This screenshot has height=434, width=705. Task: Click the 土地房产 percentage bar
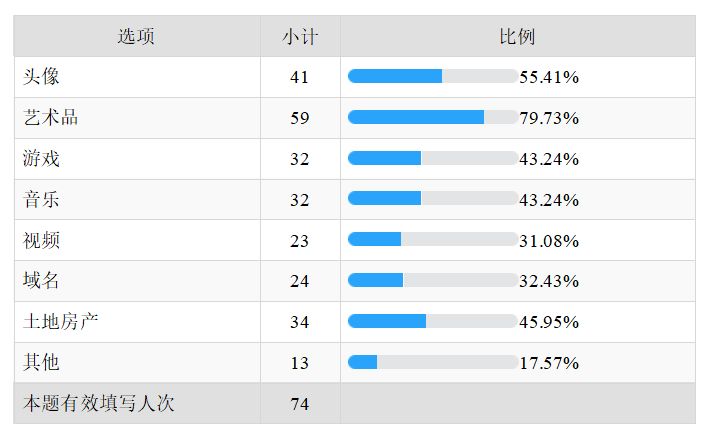pos(432,322)
